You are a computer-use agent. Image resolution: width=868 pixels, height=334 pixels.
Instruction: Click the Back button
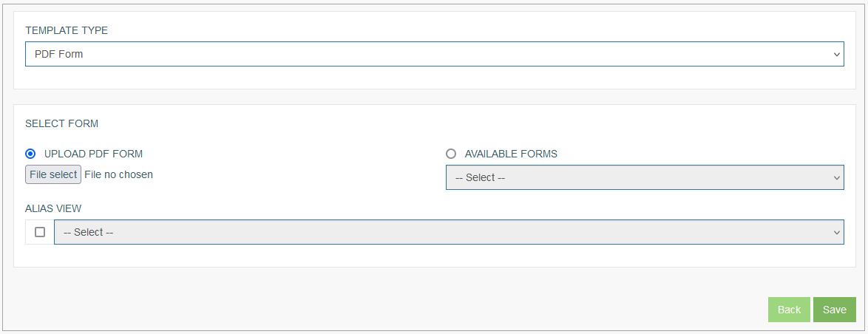pos(789,310)
